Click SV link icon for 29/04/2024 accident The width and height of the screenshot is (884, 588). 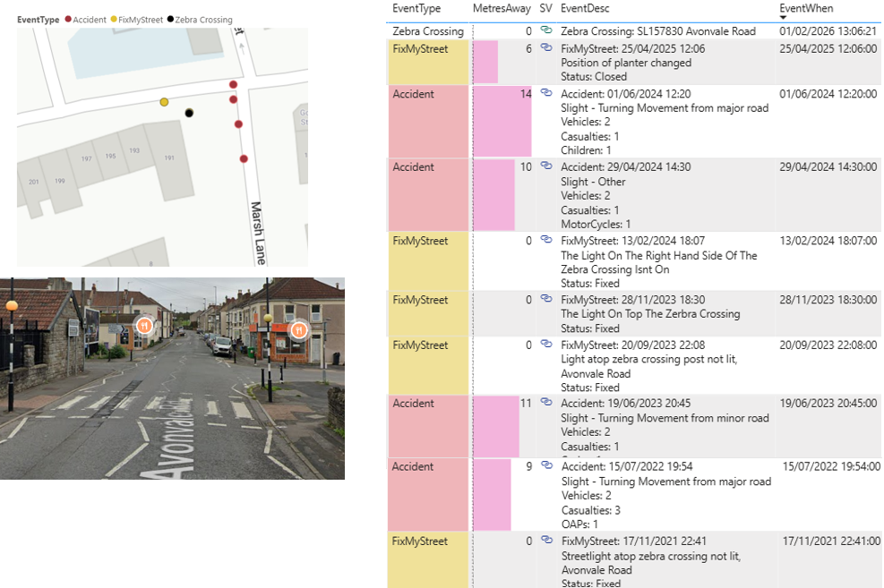[546, 167]
